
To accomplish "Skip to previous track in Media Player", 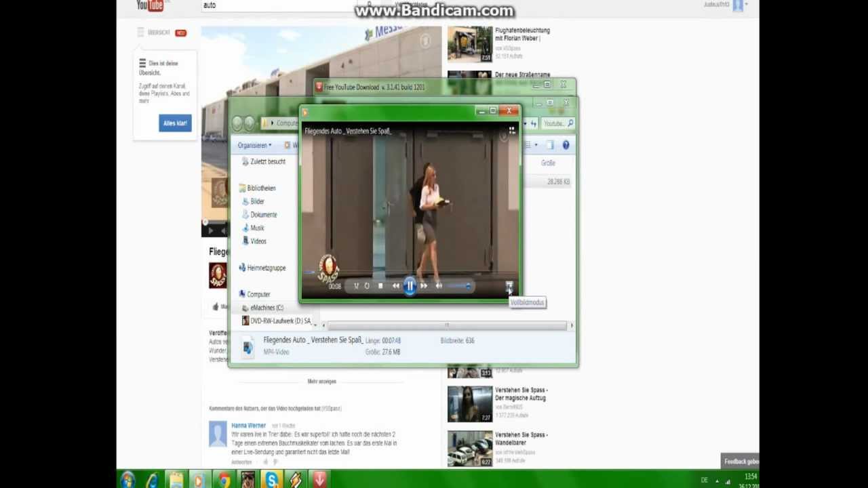I will [x=396, y=286].
